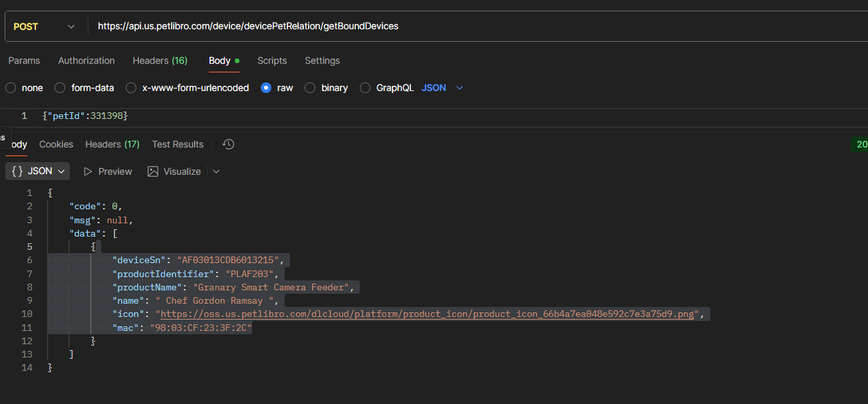Select the none body option
The image size is (868, 404).
tap(11, 88)
